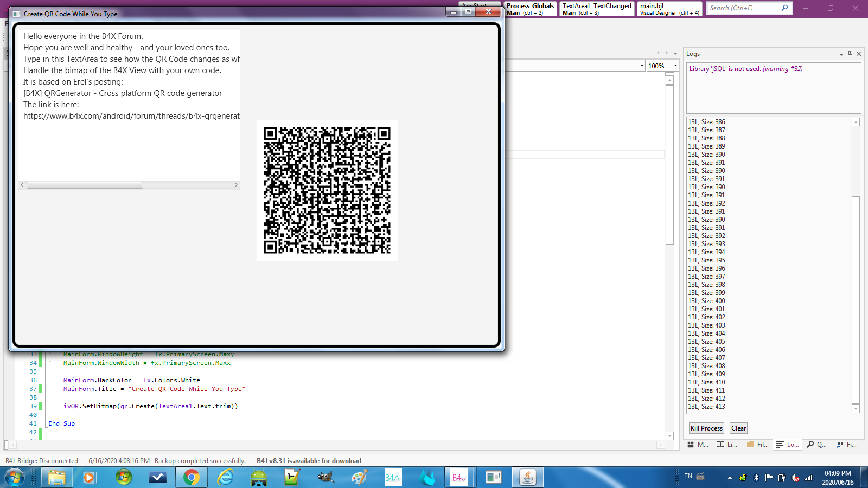The width and height of the screenshot is (868, 488).
Task: Open the blue flame app taskbar icon
Action: tap(427, 478)
